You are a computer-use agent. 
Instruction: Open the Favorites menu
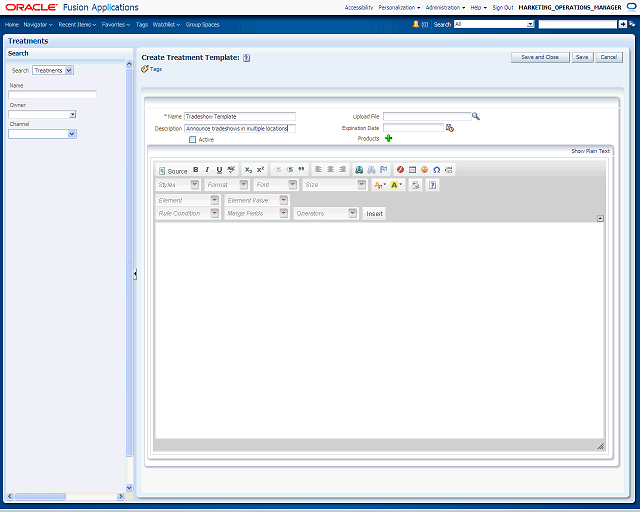click(116, 24)
